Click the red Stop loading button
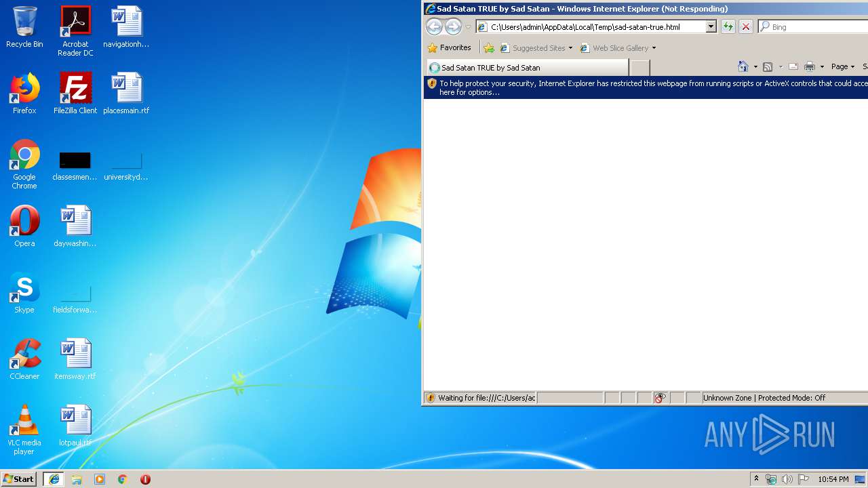This screenshot has height=488, width=868. point(746,27)
